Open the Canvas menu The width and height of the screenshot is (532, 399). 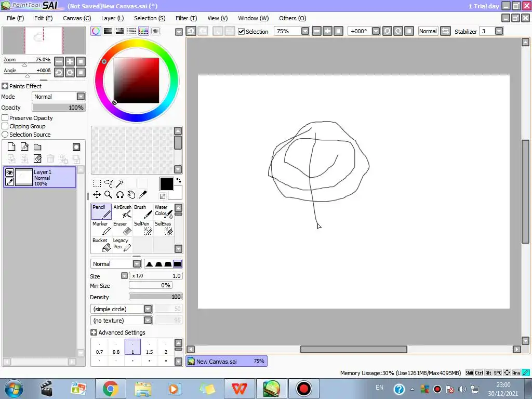tap(77, 18)
